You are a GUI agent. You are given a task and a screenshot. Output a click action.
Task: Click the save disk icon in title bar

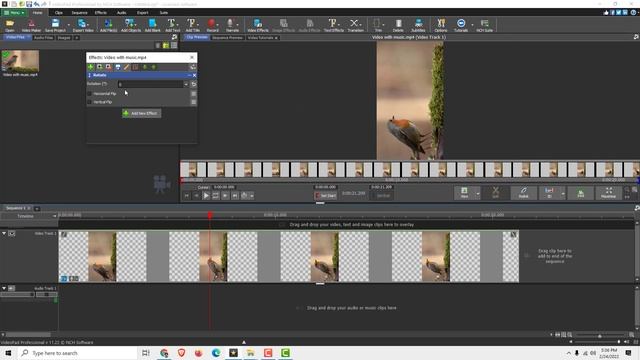[x=29, y=4]
